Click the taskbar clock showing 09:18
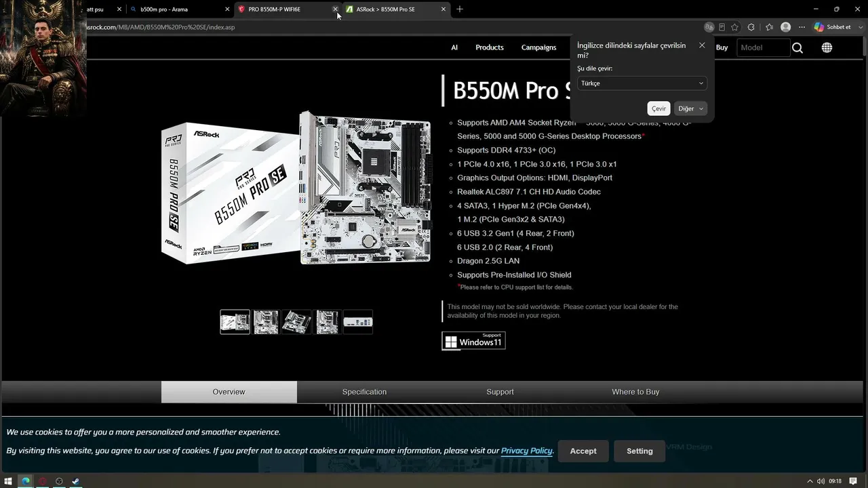This screenshot has height=488, width=868. 835,481
